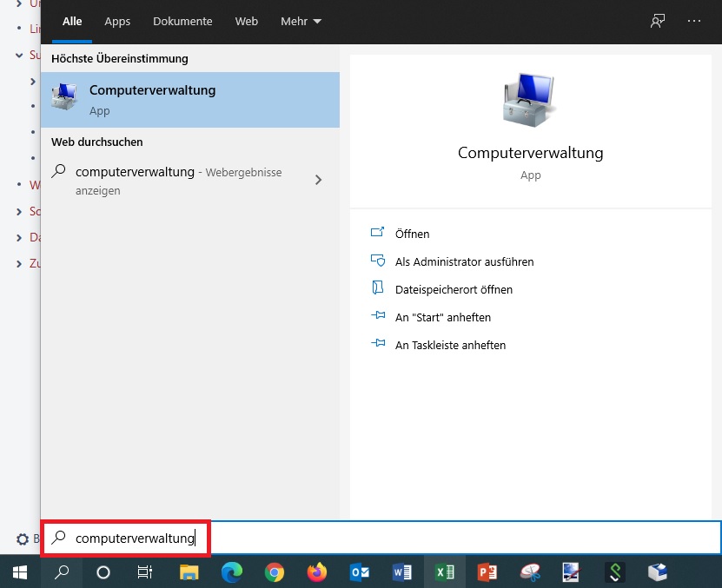Click Dateispeicherort öffnen
Image resolution: width=722 pixels, height=588 pixels.
coord(454,289)
